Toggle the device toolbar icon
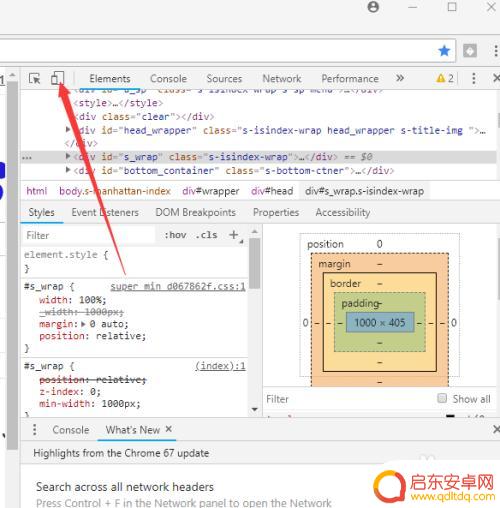The height and width of the screenshot is (508, 500). tap(57, 78)
